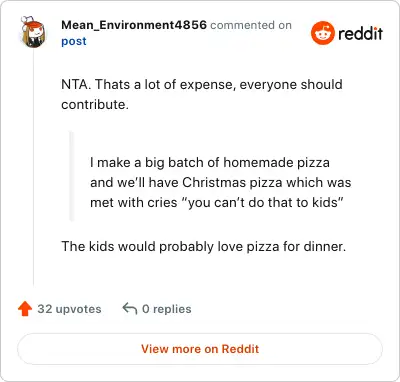Click the reply arrow icon

point(130,309)
